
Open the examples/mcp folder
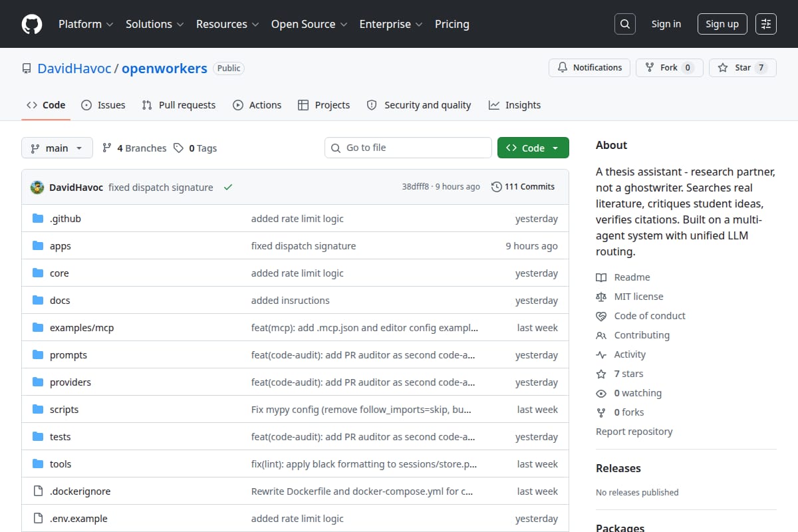[82, 328]
